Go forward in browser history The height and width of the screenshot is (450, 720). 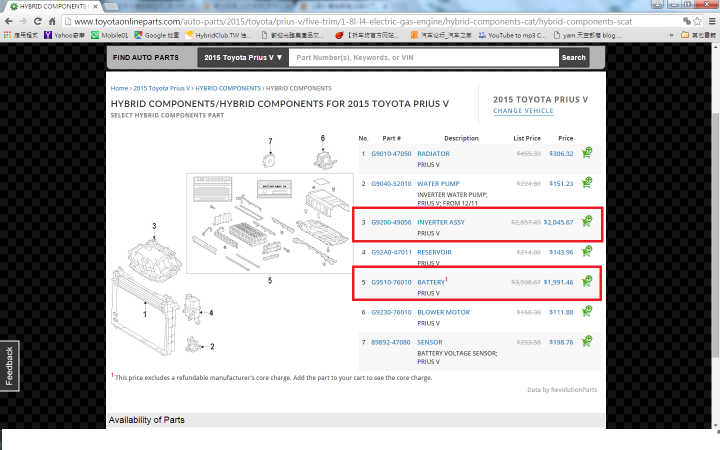point(23,21)
